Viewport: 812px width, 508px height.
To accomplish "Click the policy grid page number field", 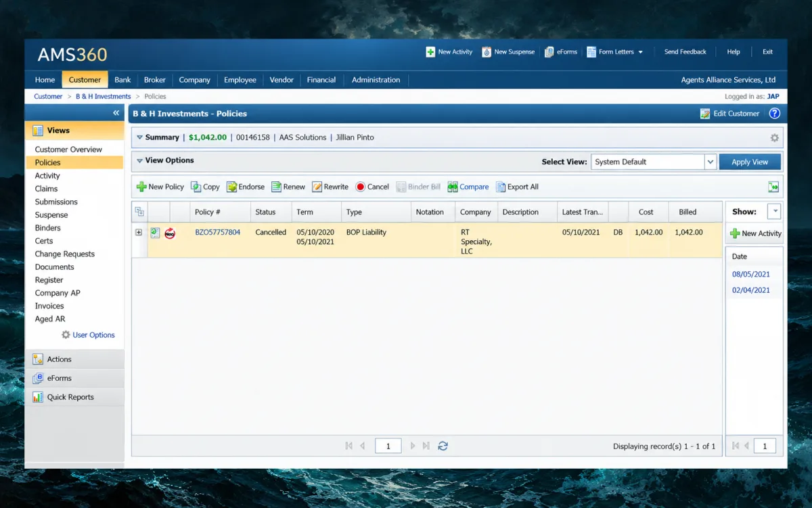I will (x=388, y=446).
